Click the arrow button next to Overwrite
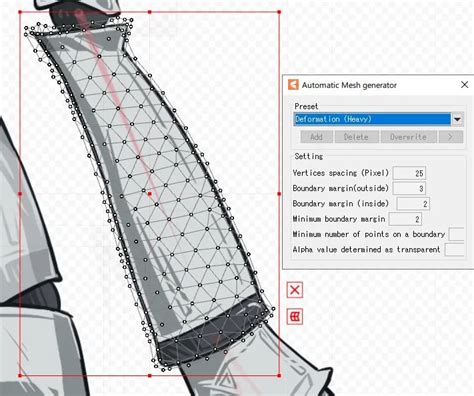This screenshot has height=396, width=474. [x=451, y=137]
